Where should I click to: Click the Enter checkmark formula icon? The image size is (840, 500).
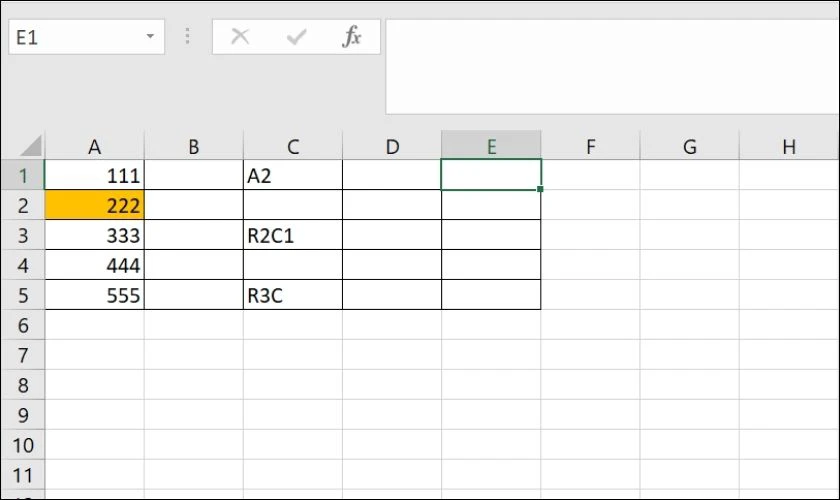point(296,36)
